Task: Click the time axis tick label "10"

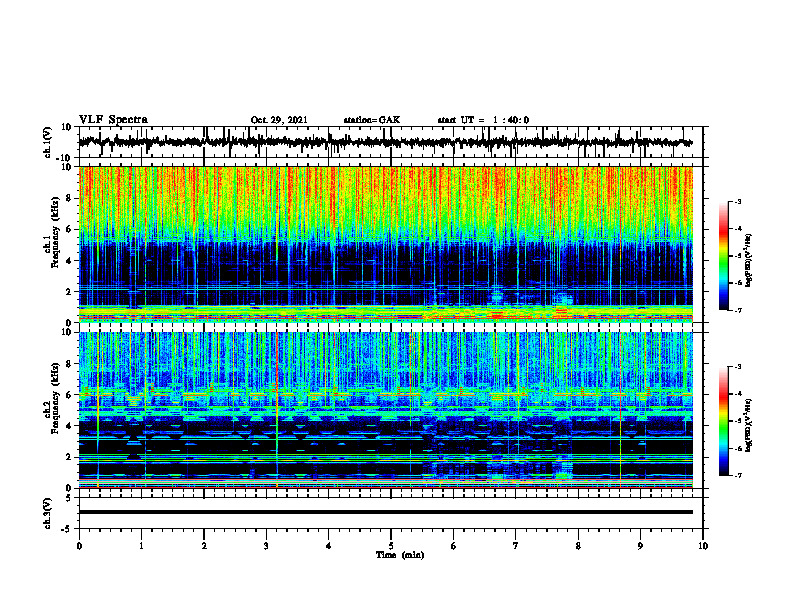Action: pos(703,546)
